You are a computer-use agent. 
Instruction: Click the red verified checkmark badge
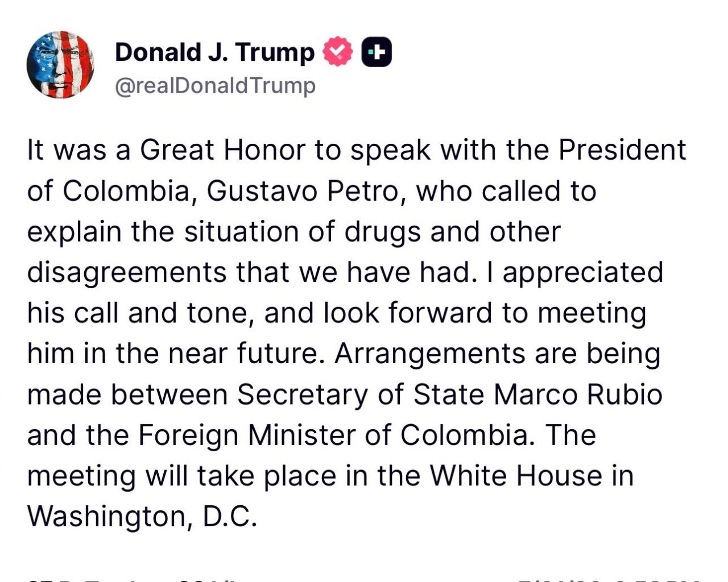(x=338, y=52)
